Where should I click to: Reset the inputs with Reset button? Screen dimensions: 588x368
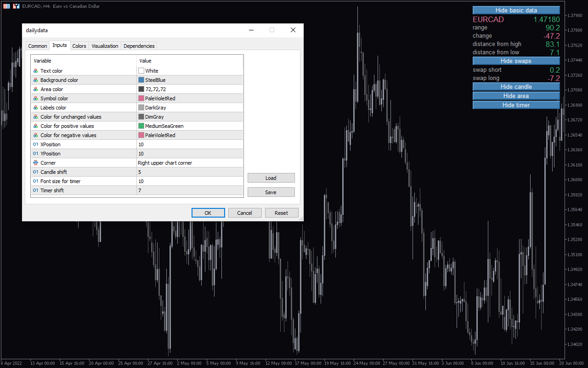click(282, 213)
